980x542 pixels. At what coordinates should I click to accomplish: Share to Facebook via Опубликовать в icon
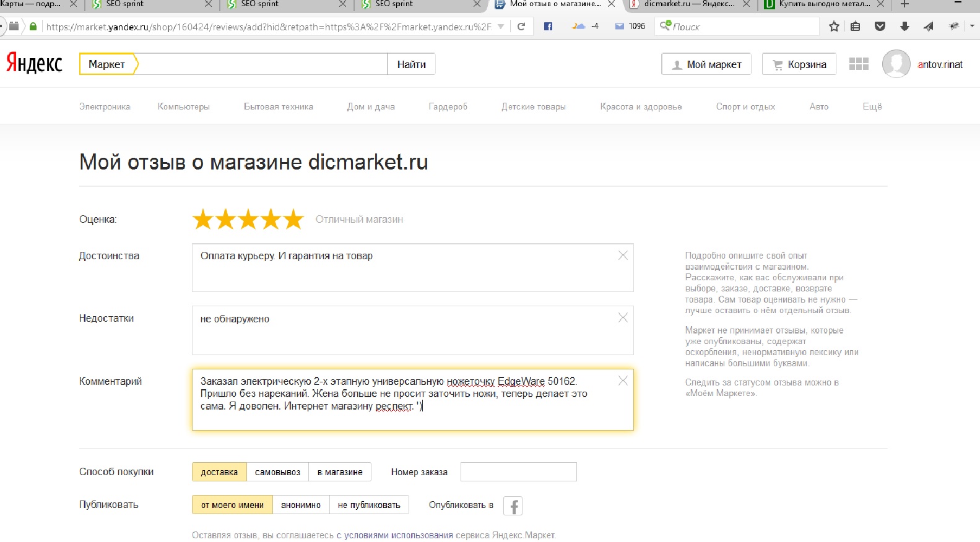pos(513,506)
